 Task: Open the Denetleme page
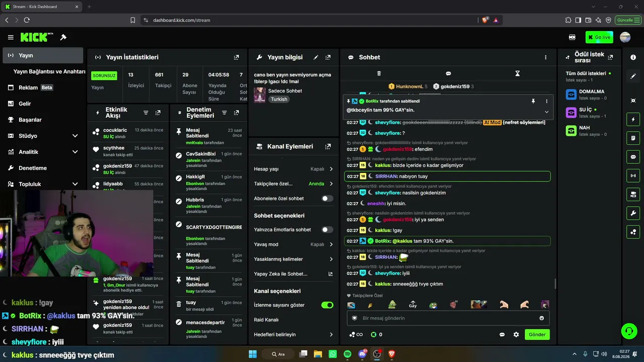click(43, 168)
